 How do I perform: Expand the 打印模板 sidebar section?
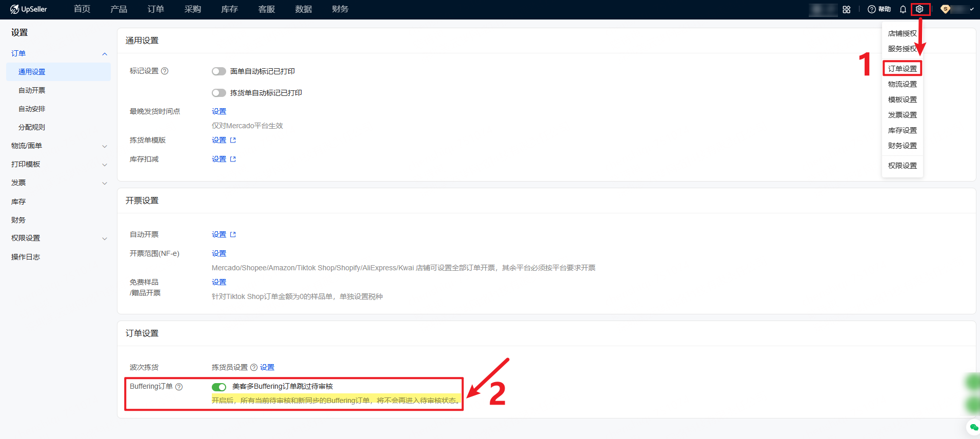tap(105, 165)
